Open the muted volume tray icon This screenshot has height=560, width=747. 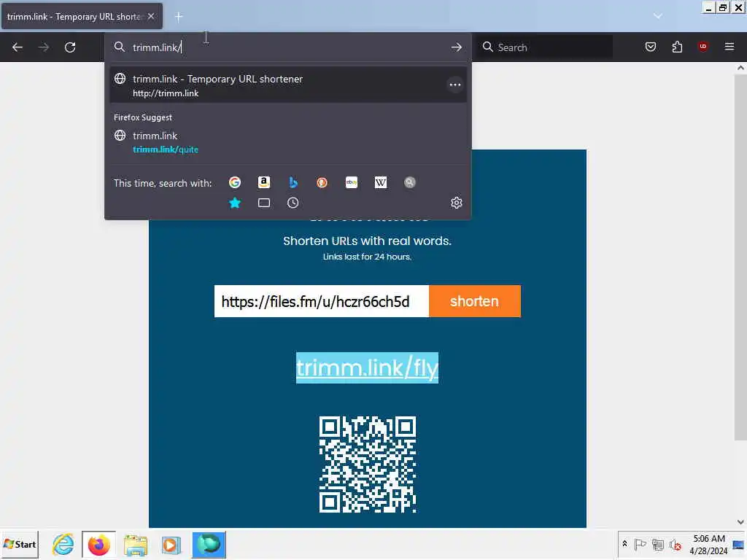[675, 544]
